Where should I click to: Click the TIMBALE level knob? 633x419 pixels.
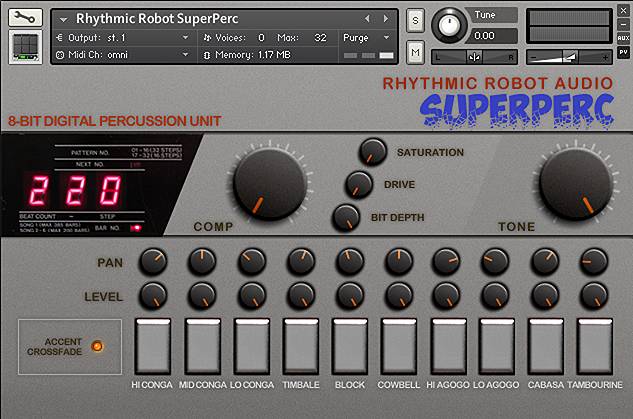(x=301, y=296)
